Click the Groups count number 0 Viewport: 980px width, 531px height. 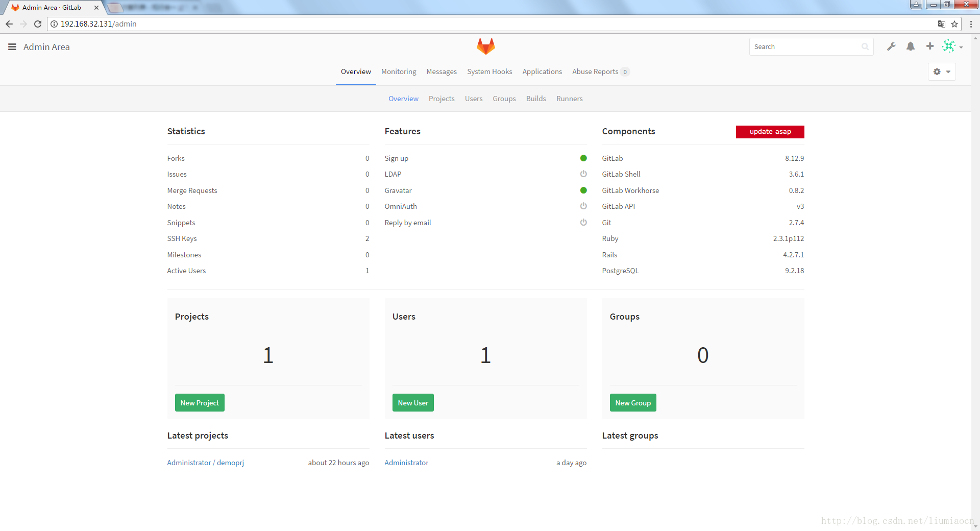tap(703, 355)
